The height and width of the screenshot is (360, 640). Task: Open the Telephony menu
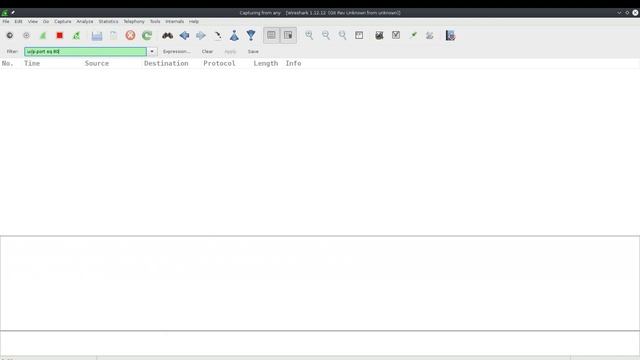[134, 21]
